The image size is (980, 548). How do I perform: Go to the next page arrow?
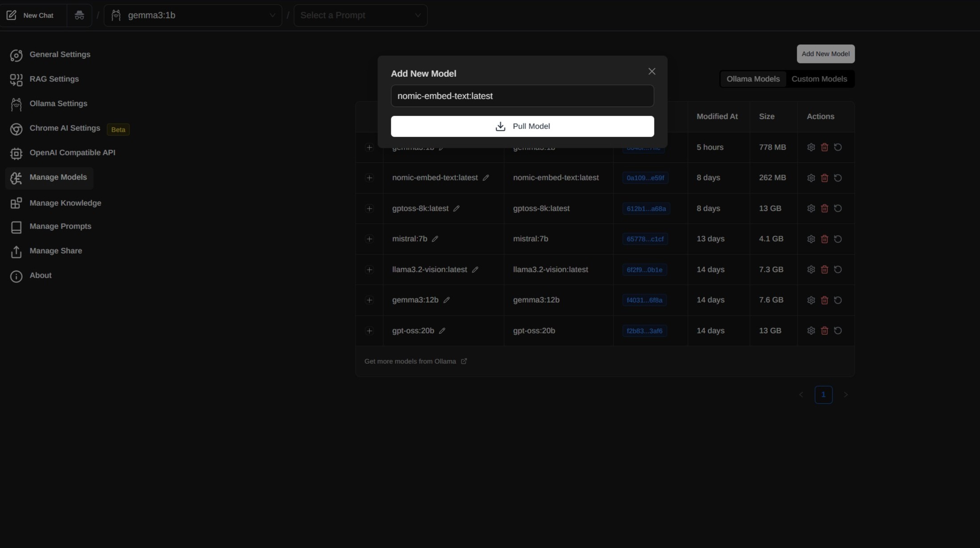tap(846, 395)
